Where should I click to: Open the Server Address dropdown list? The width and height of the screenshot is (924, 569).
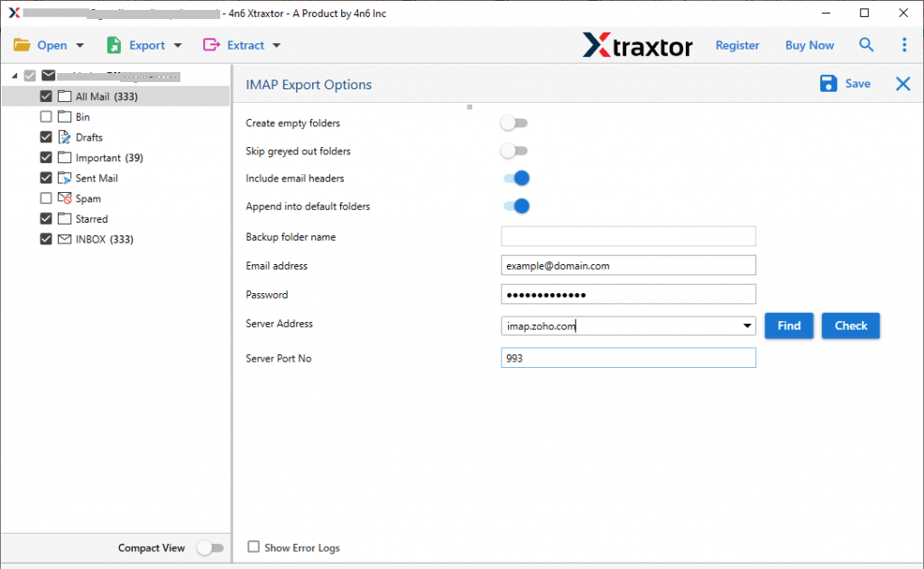click(746, 326)
